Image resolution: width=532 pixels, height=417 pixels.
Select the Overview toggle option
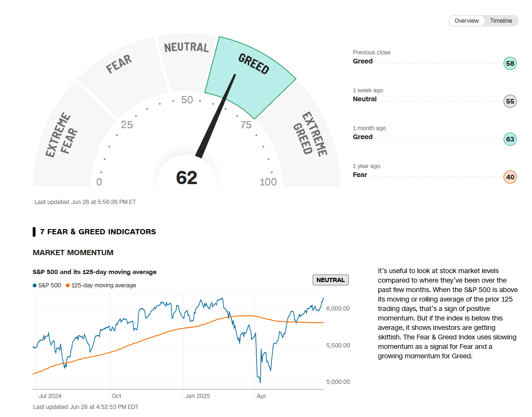click(467, 21)
